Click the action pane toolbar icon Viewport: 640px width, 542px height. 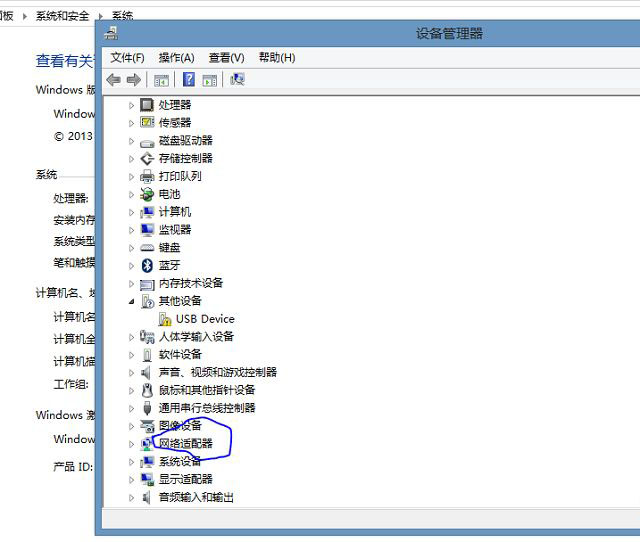click(209, 80)
